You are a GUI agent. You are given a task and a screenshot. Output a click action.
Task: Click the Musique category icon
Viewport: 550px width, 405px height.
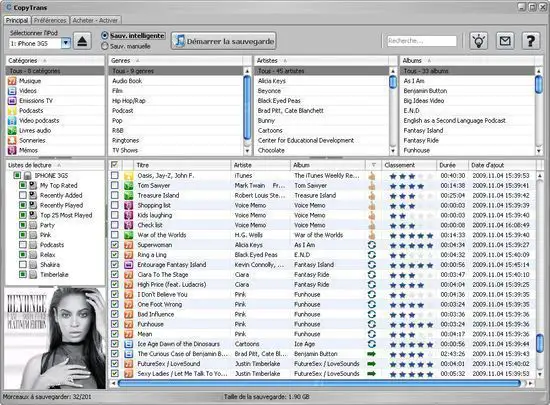[x=12, y=81]
